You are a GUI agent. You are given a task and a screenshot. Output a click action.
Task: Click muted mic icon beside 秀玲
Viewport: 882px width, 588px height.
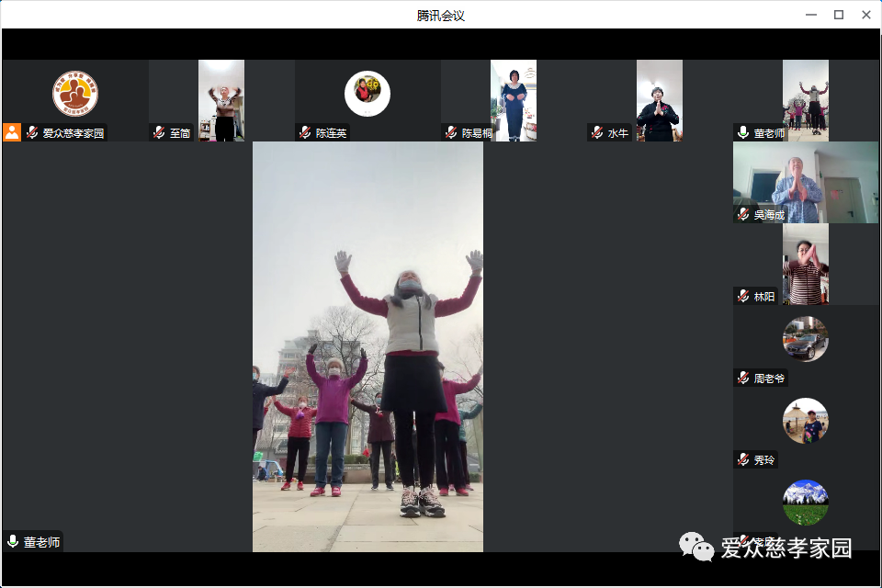click(x=743, y=459)
